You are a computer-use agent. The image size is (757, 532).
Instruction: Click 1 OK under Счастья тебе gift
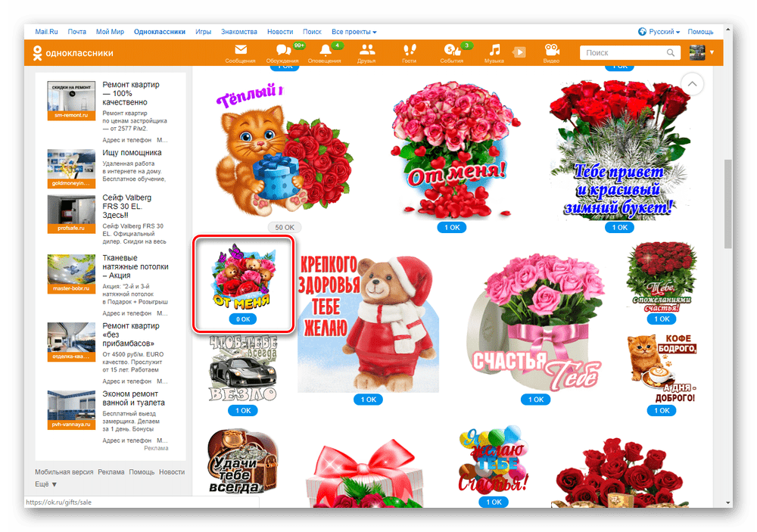(x=536, y=400)
